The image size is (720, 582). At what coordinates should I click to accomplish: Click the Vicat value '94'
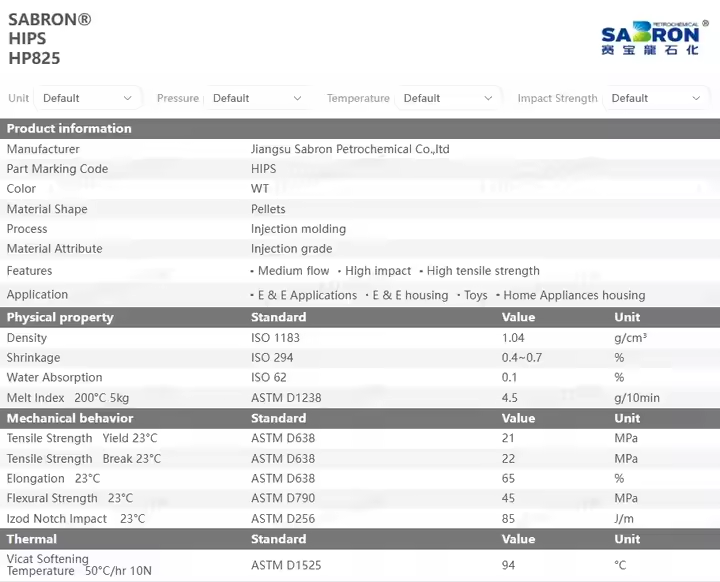click(508, 565)
